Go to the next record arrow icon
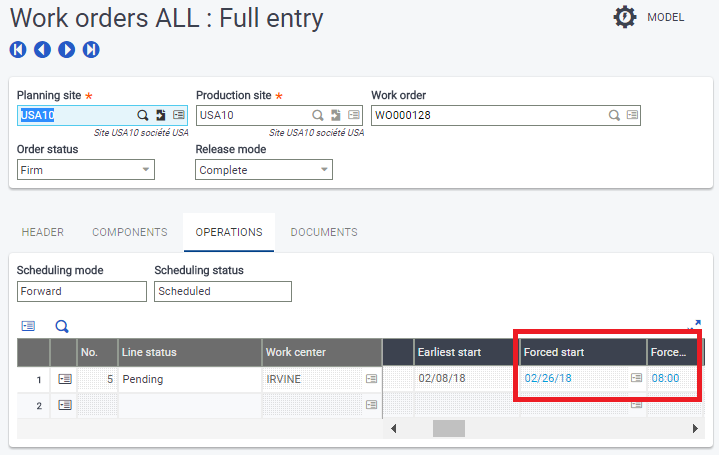Image resolution: width=719 pixels, height=455 pixels. point(66,50)
